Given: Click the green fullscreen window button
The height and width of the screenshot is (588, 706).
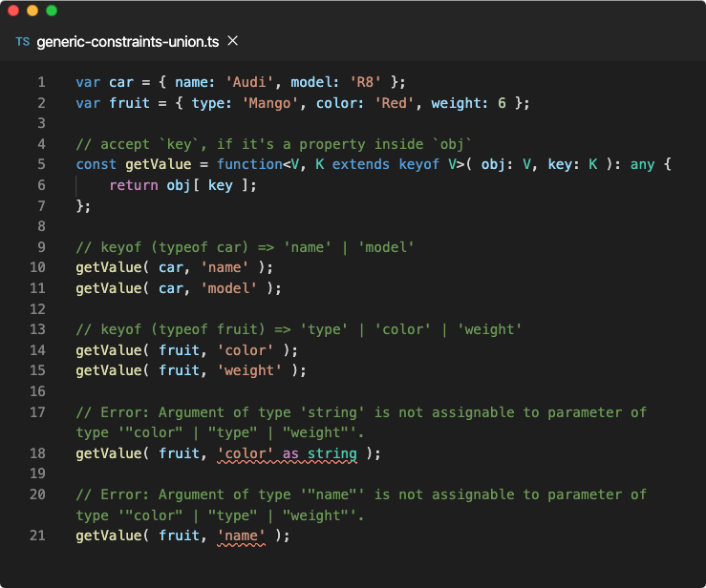Looking at the screenshot, I should pos(52,10).
